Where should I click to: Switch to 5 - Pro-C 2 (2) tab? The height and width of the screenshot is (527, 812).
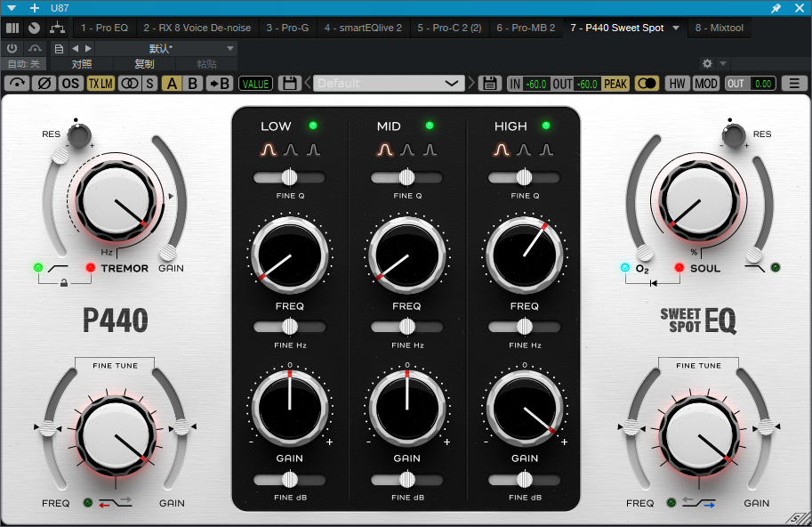[449, 28]
